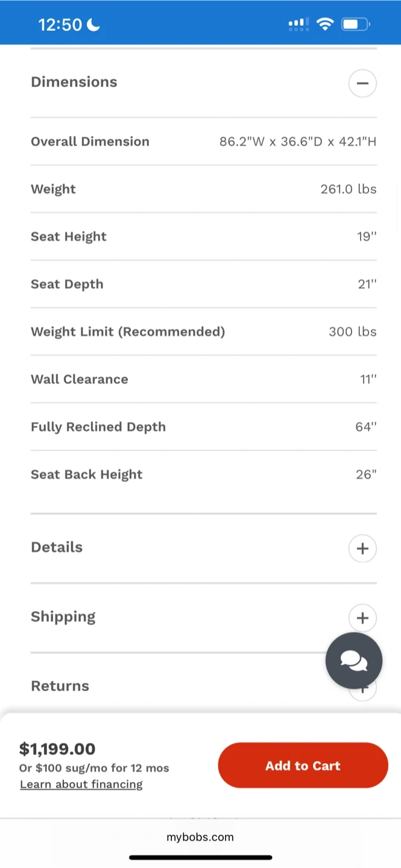Expand the Shipping section plus icon
This screenshot has width=401, height=868.
click(x=362, y=618)
